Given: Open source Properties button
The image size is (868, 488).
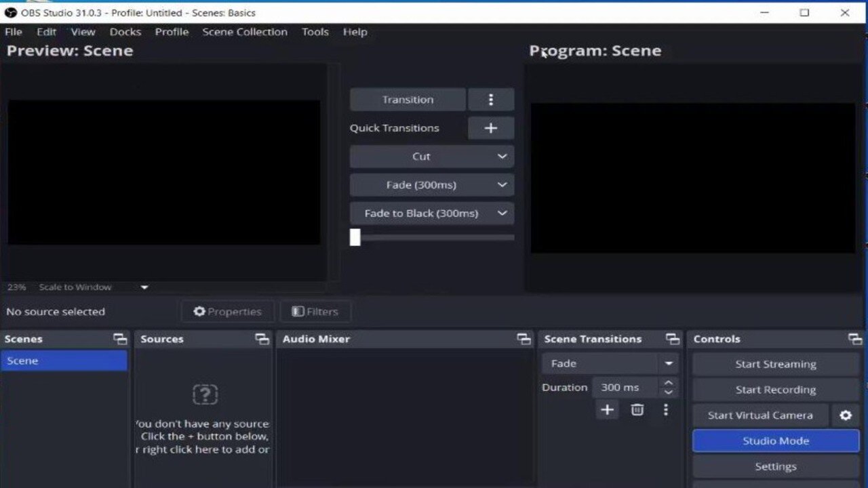Looking at the screenshot, I should click(x=228, y=312).
